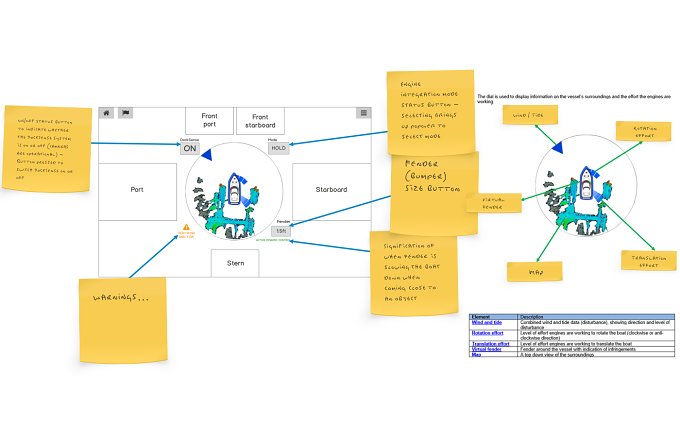Select the Warnings sticky note
The image size is (680, 425).
[123, 320]
